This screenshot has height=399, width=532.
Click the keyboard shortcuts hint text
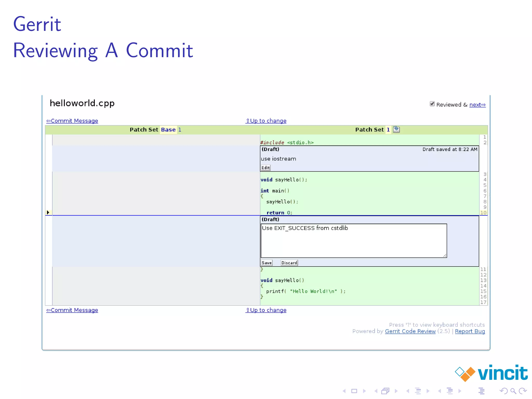click(437, 325)
